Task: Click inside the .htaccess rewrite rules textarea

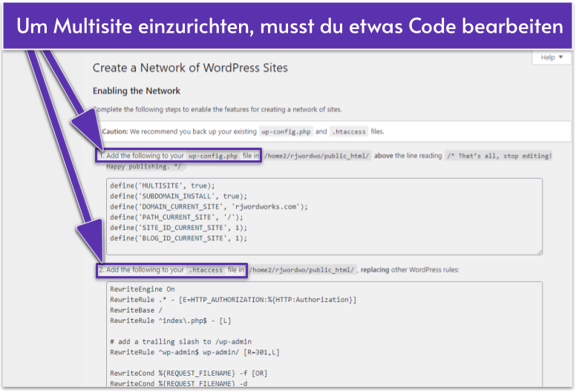Action: (x=324, y=334)
